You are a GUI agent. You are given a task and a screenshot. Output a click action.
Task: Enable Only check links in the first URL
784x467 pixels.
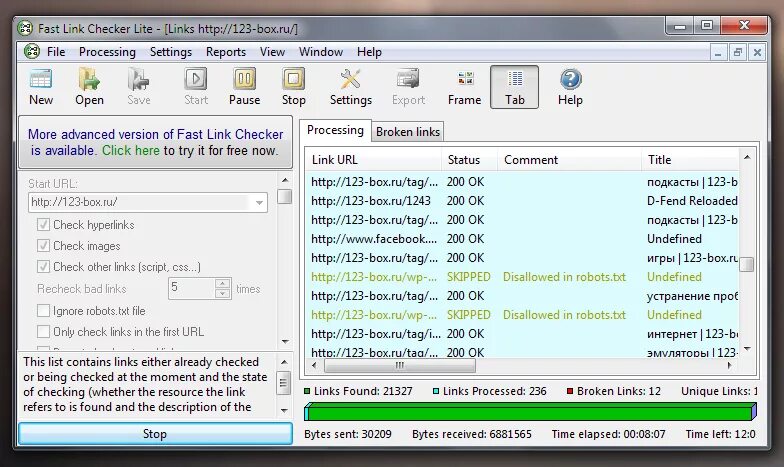click(44, 332)
